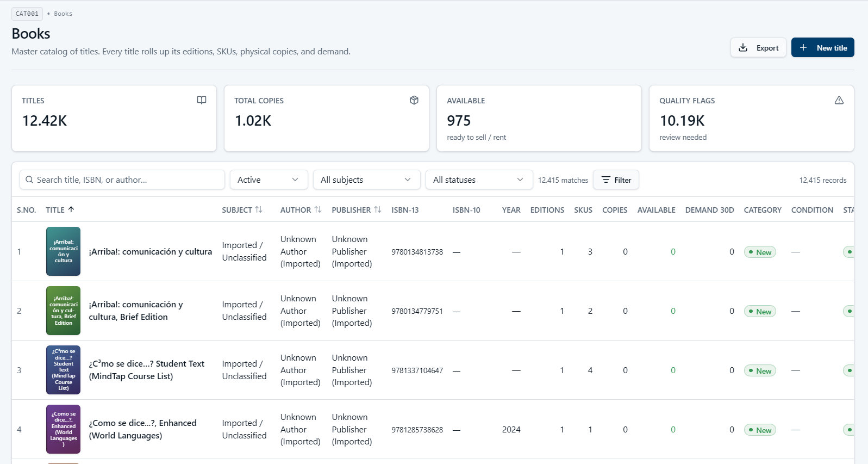Focus the search title, ISBN, author field
This screenshot has width=868, height=464.
pyautogui.click(x=122, y=180)
